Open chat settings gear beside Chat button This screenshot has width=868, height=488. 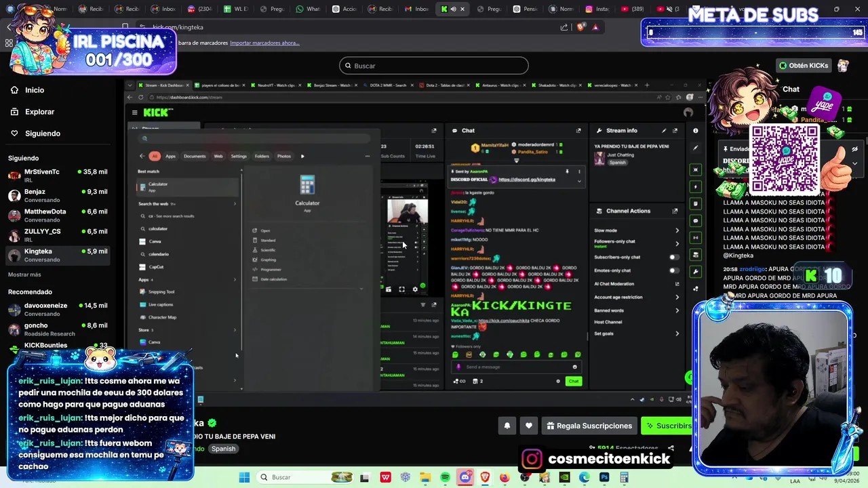tap(558, 381)
